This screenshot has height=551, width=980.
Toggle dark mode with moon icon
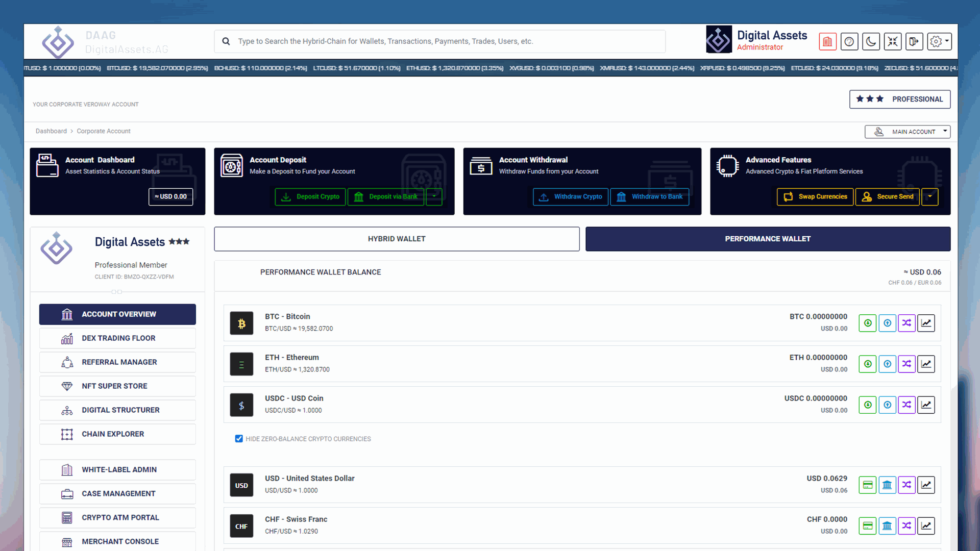point(871,41)
